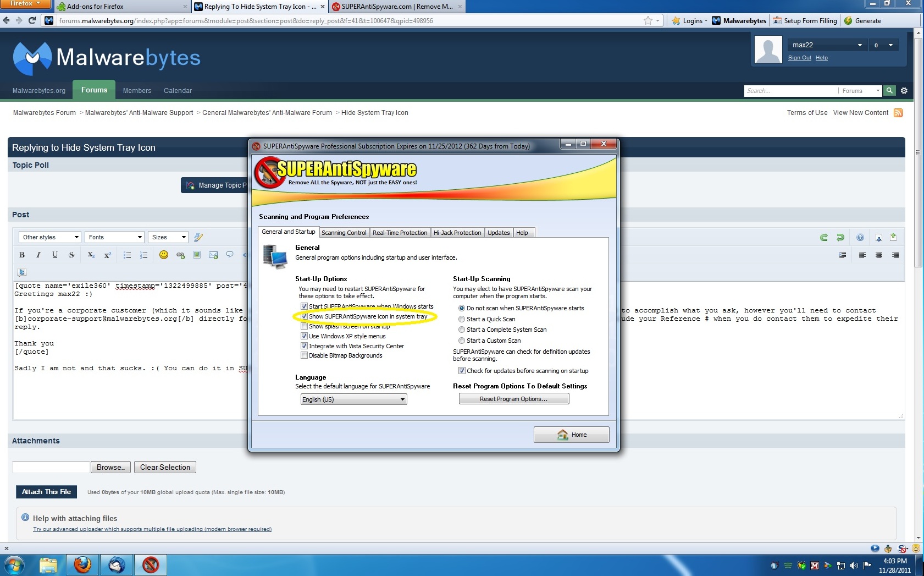Open the Members section of the forum

click(x=137, y=90)
